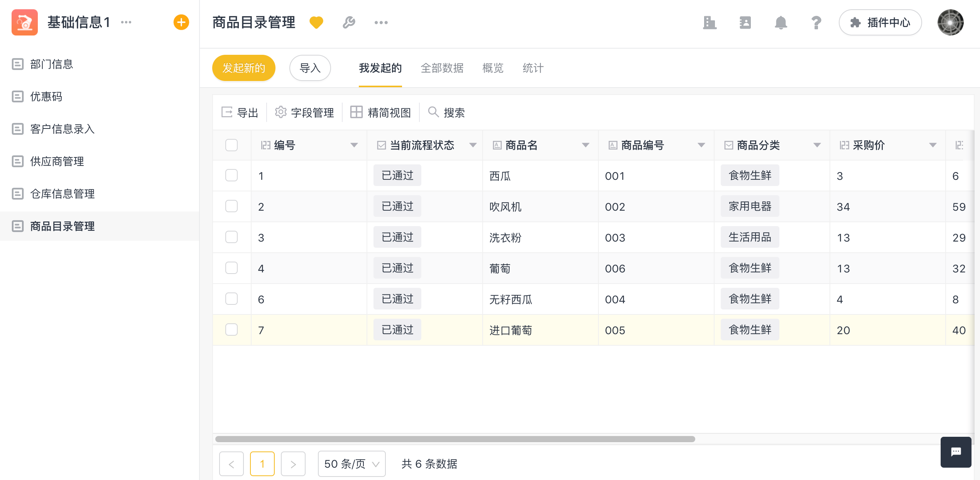Click the orange plus add icon

(x=181, y=22)
